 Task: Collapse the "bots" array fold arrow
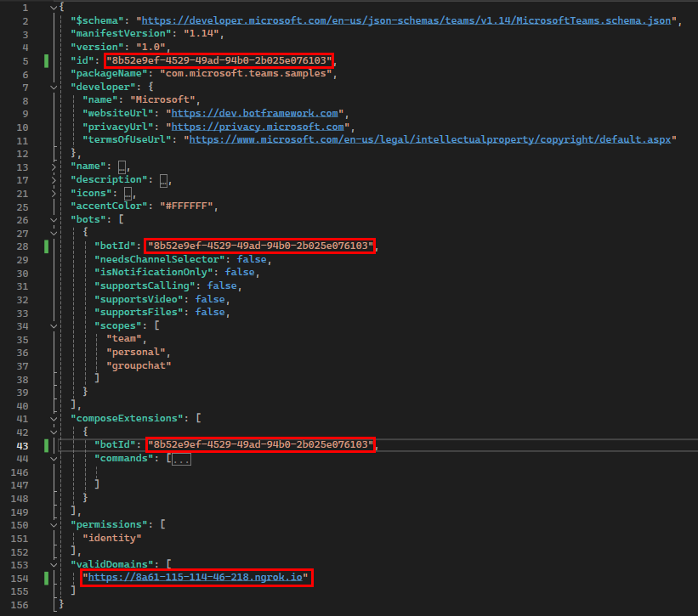click(x=54, y=220)
